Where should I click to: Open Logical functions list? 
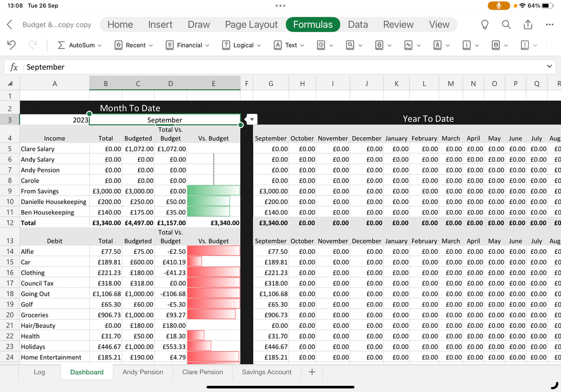click(241, 45)
